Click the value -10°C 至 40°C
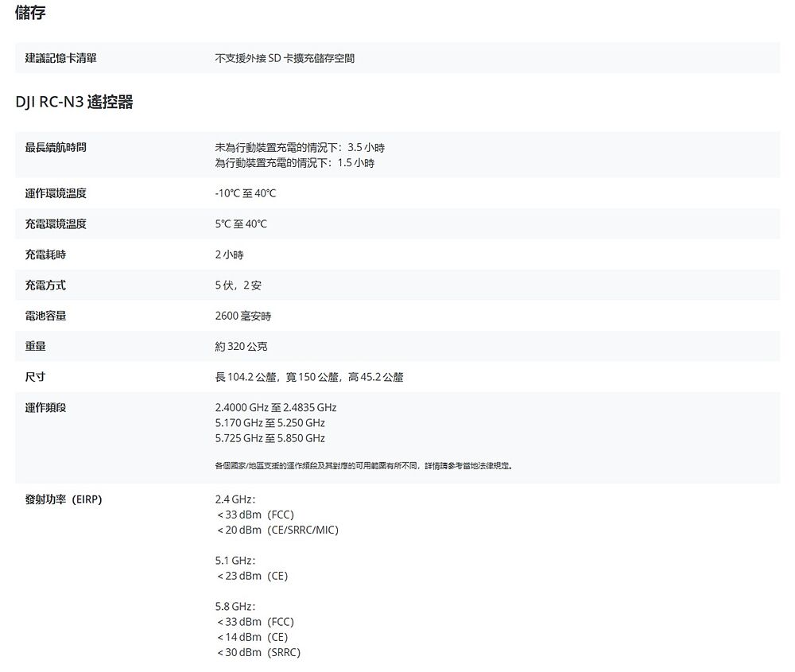This screenshot has height=672, width=795. point(246,193)
